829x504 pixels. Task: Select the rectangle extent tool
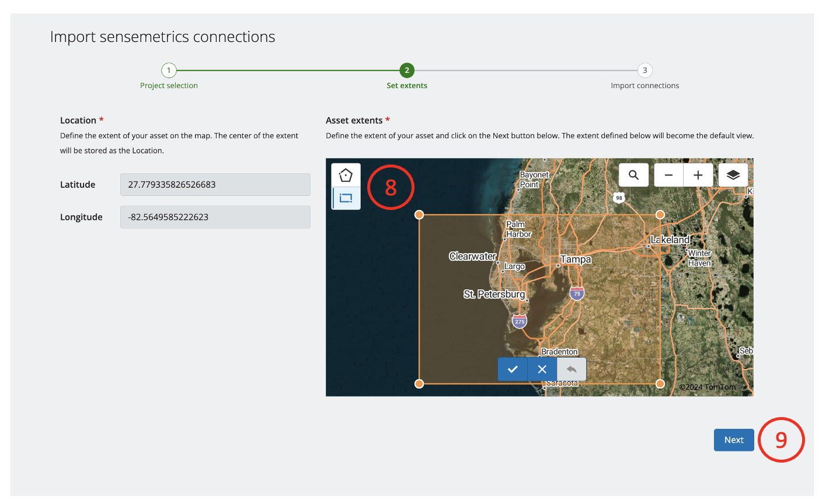coord(346,198)
